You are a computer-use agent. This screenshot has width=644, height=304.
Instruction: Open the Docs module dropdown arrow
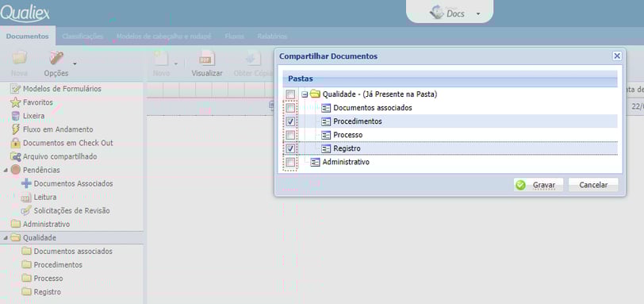(478, 14)
